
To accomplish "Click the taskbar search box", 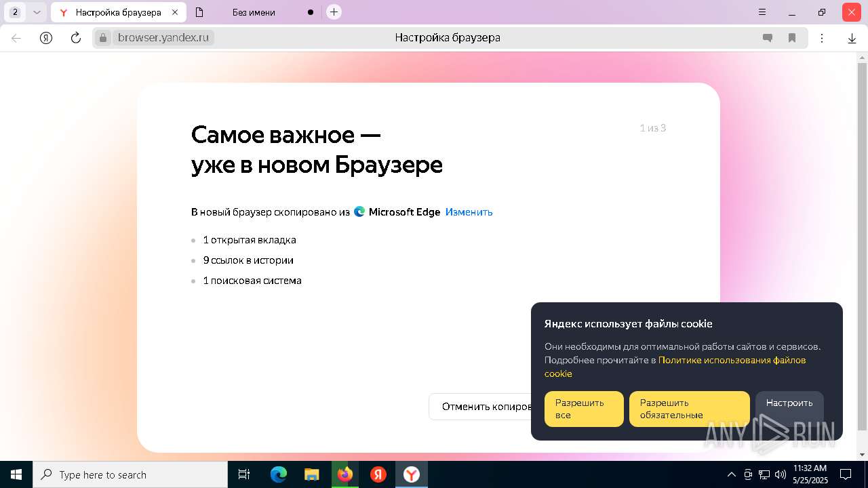I will 130,474.
